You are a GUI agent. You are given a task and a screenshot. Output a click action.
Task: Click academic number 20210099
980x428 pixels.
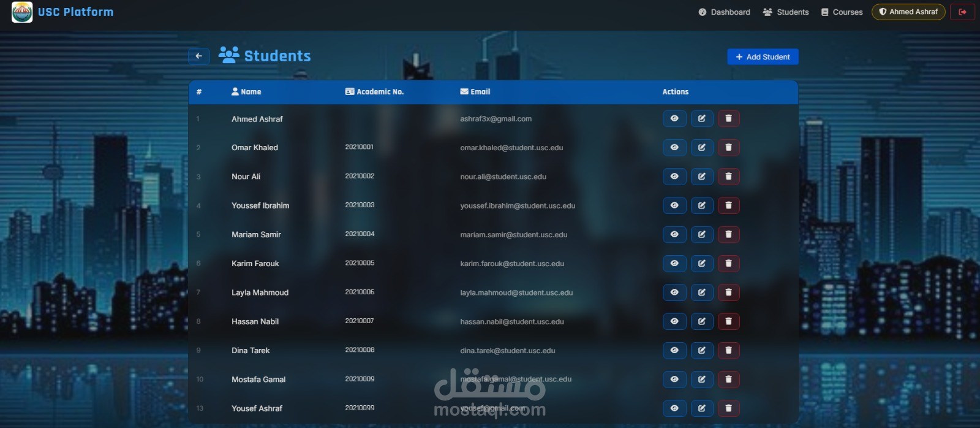360,408
